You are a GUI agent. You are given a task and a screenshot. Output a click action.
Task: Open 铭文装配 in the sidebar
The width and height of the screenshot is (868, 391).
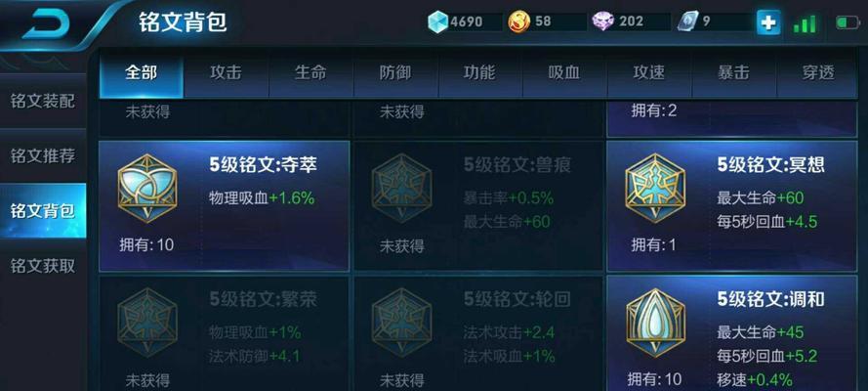pyautogui.click(x=43, y=102)
